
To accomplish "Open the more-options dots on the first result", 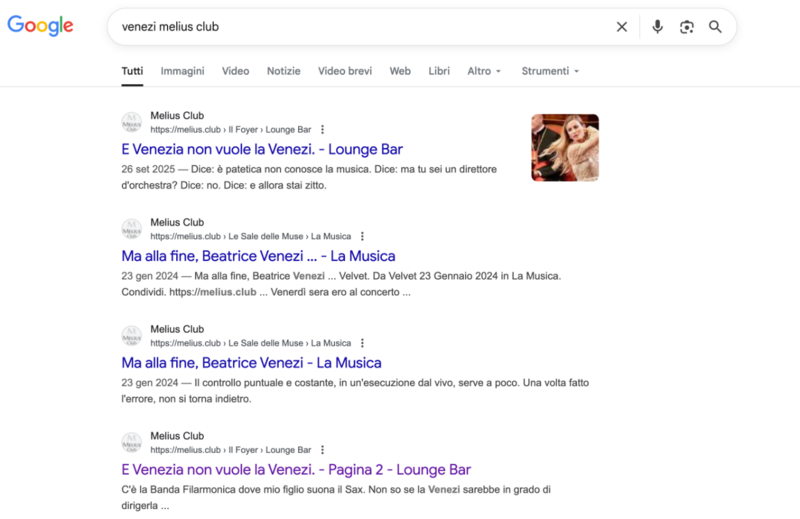I will click(x=322, y=130).
